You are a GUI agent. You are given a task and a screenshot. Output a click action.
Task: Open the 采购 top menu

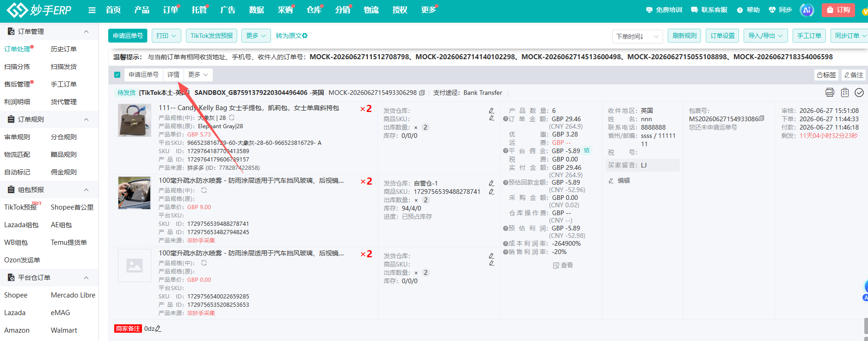tap(285, 10)
